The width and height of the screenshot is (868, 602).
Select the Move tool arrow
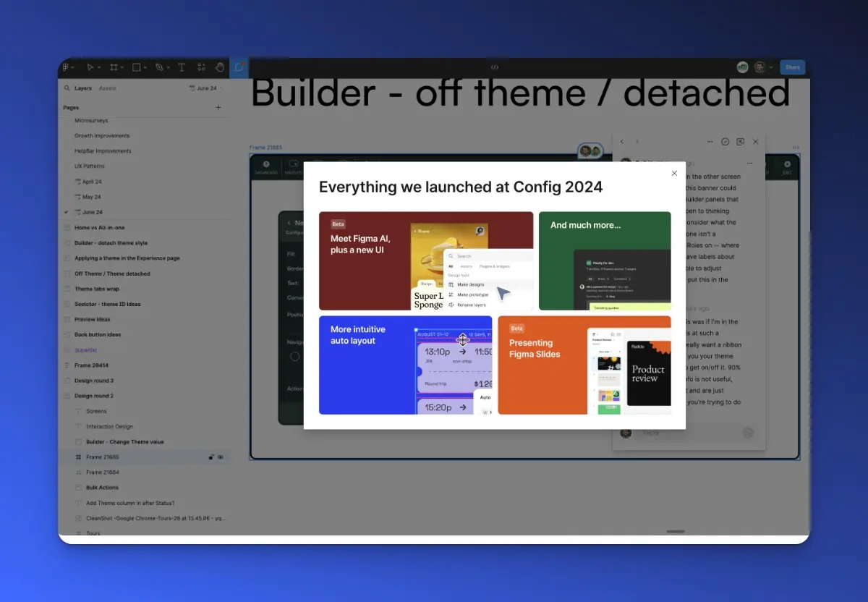[x=90, y=67]
